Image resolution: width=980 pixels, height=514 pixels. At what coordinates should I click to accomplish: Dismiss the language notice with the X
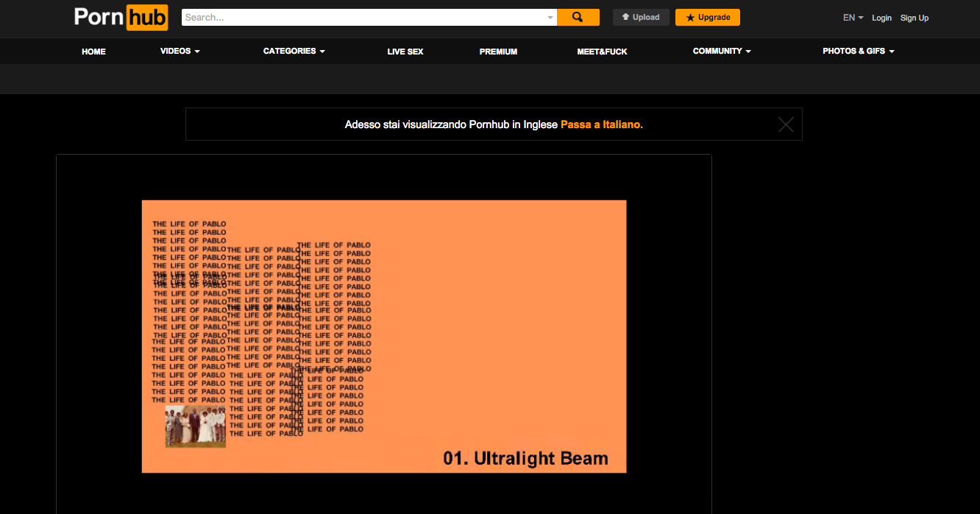coord(785,124)
